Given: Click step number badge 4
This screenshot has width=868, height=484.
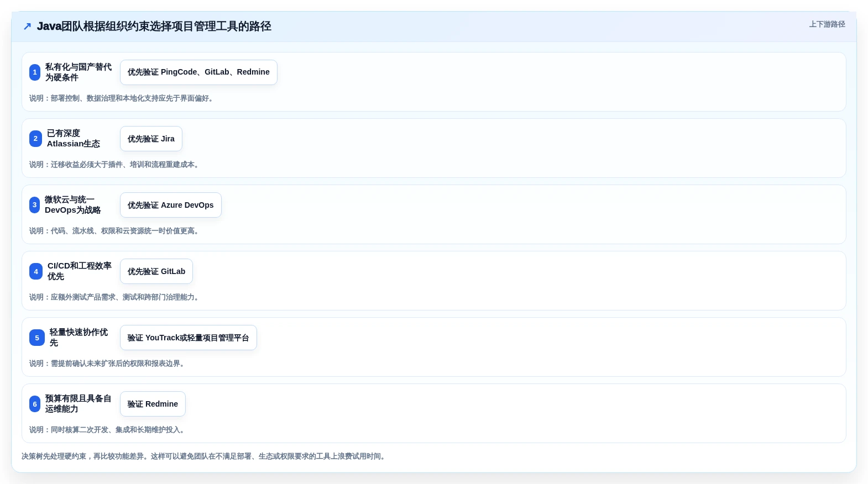Looking at the screenshot, I should click(x=36, y=271).
